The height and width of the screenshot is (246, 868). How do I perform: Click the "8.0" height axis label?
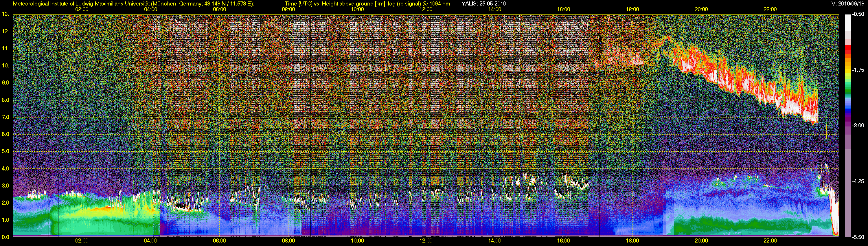point(5,100)
